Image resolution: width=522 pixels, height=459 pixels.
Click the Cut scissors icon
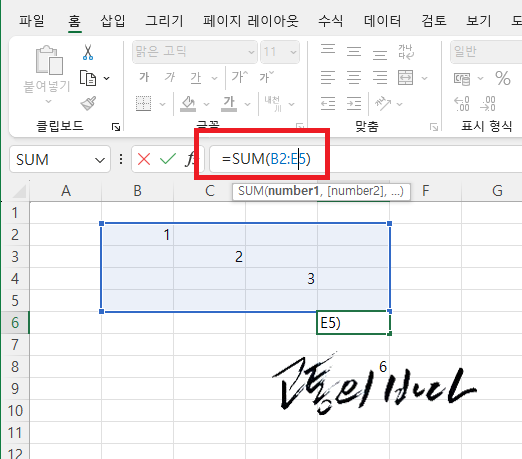pos(88,52)
